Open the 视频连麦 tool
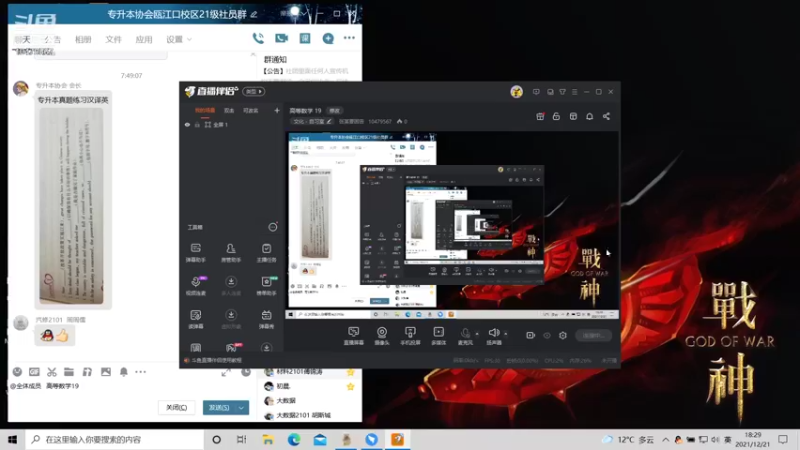The height and width of the screenshot is (450, 800). pos(196,286)
